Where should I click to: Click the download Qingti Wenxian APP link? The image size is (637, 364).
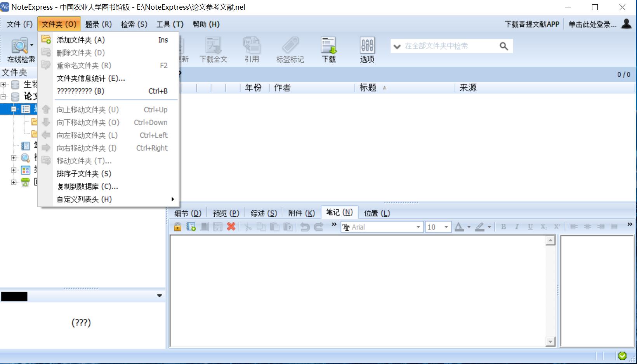(x=532, y=24)
